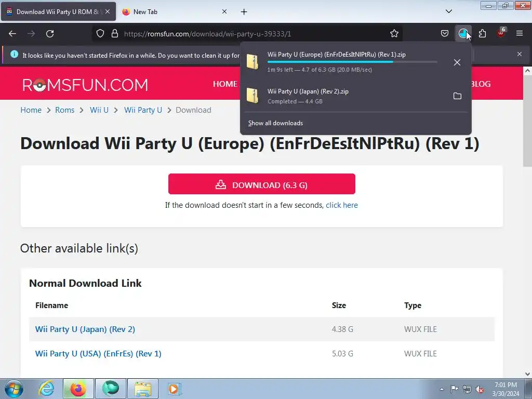Click the Type column header
The image size is (532, 399).
pyautogui.click(x=413, y=305)
